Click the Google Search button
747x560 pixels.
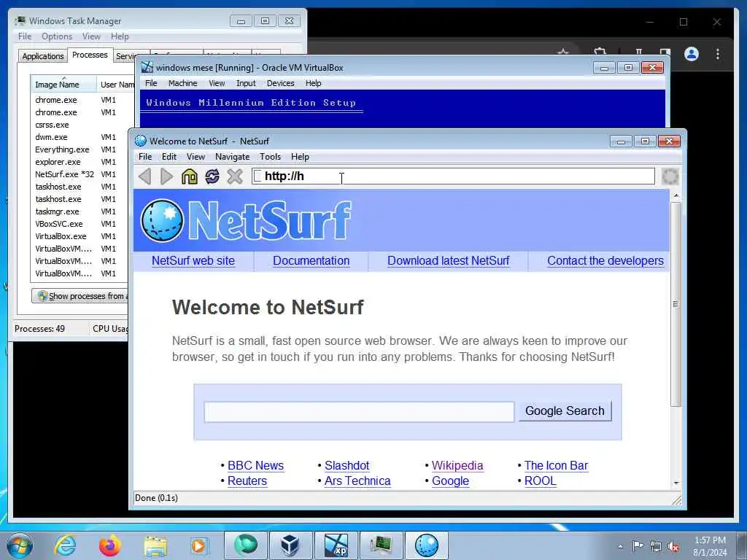pos(565,411)
